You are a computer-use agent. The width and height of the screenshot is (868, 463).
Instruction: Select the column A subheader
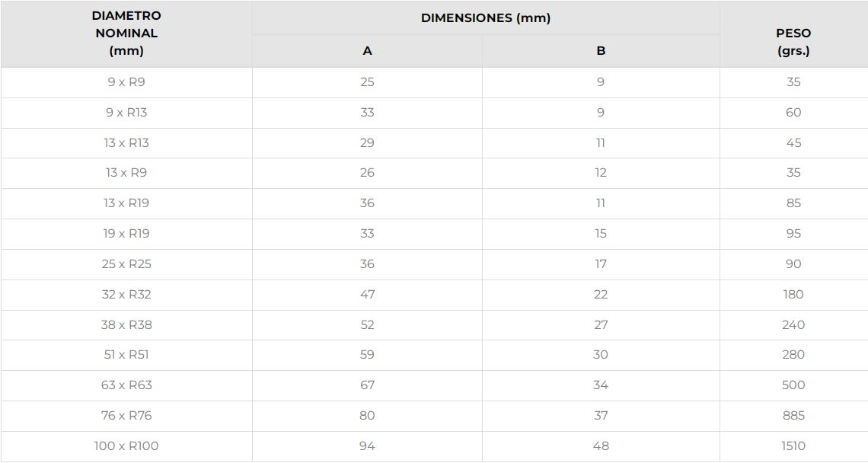tap(367, 51)
